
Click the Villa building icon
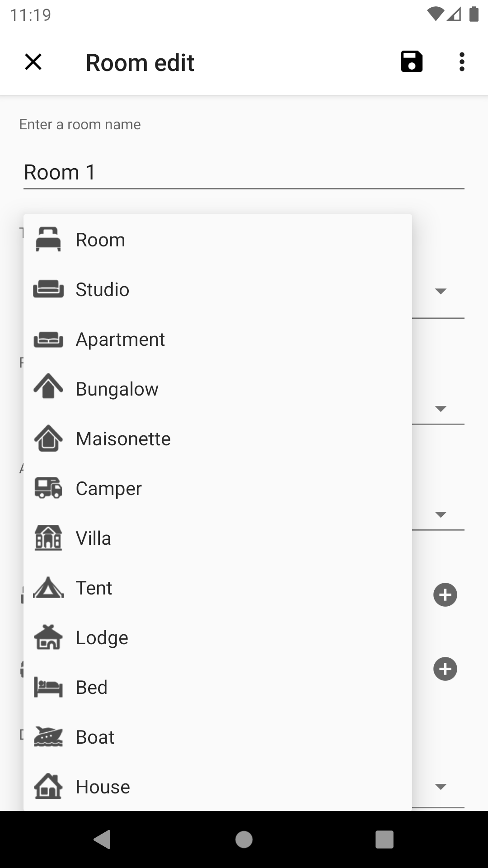pos(48,538)
